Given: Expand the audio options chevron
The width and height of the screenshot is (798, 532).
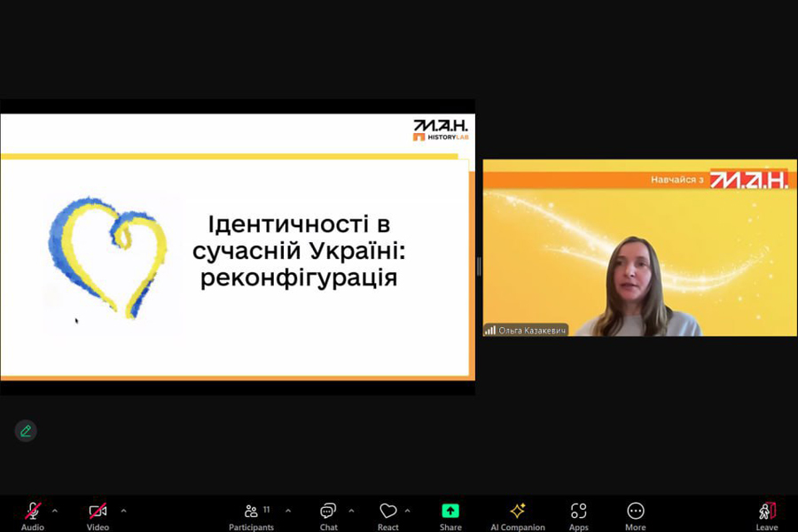Looking at the screenshot, I should coord(55,511).
